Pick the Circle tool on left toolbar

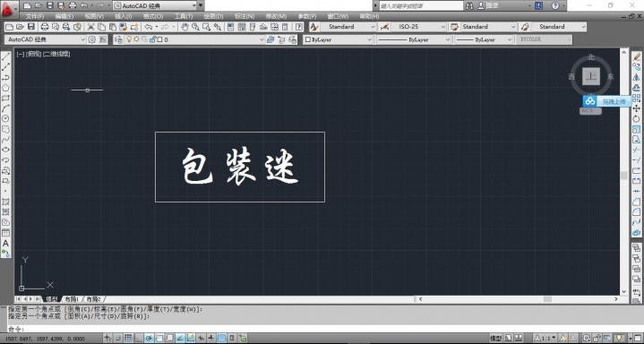[5, 118]
